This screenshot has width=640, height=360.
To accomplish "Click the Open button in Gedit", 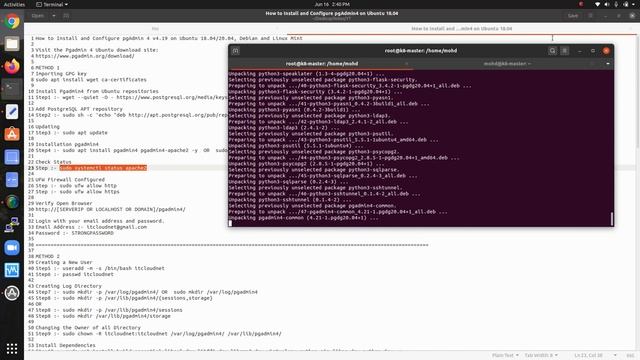I will pyautogui.click(x=38, y=16).
